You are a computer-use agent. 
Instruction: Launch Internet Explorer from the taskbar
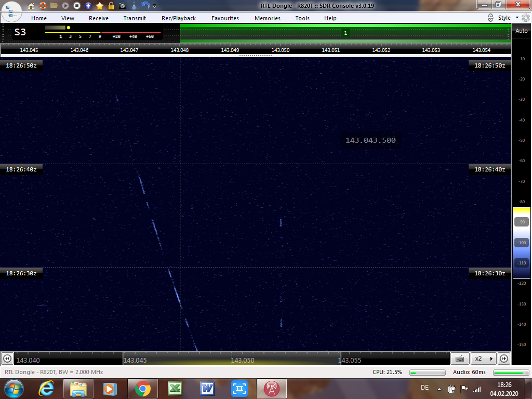pos(46,389)
